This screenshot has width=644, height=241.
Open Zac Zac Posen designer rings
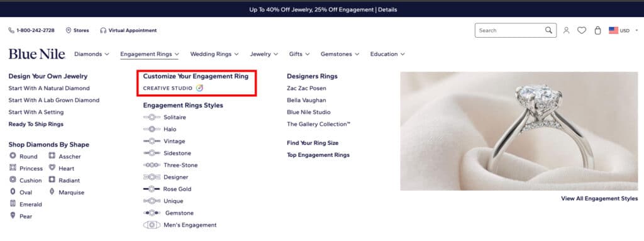(307, 88)
